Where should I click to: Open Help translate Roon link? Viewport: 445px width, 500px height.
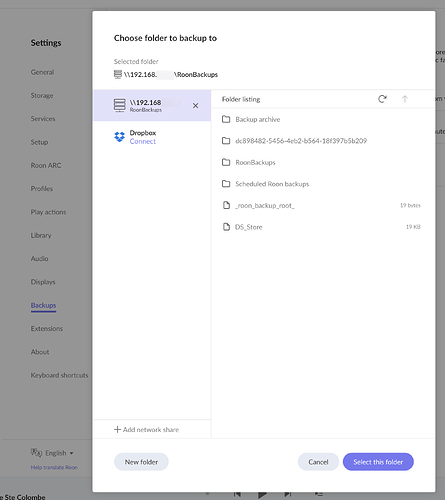54,467
